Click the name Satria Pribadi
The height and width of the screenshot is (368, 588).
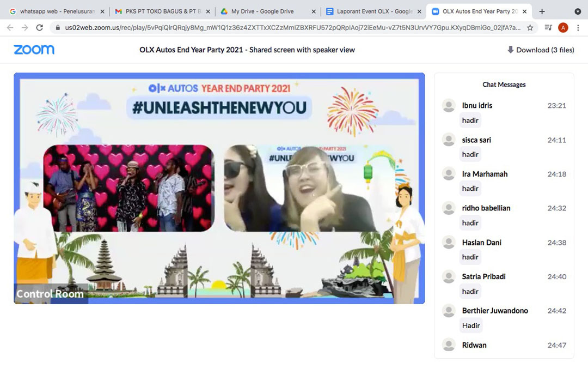[484, 277]
